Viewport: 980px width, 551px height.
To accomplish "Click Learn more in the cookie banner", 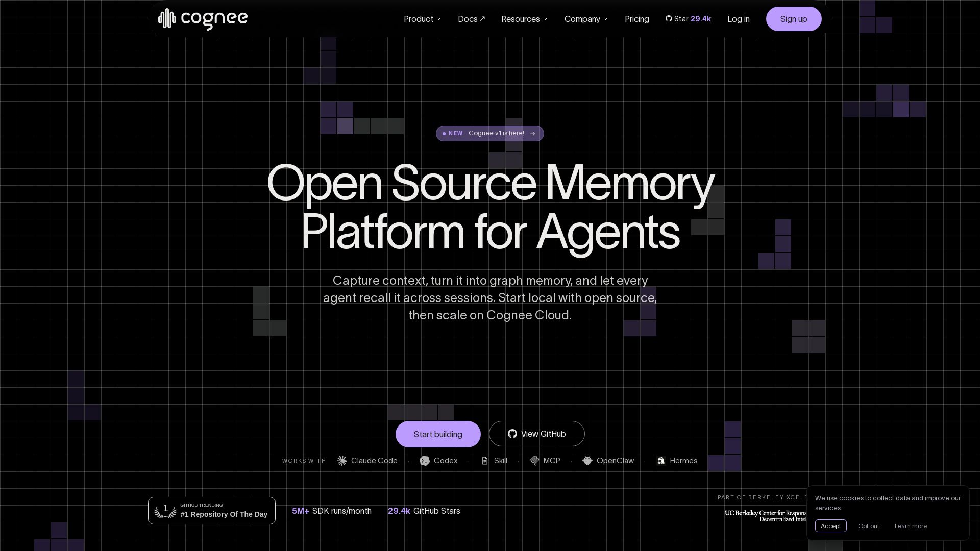I will (x=911, y=526).
